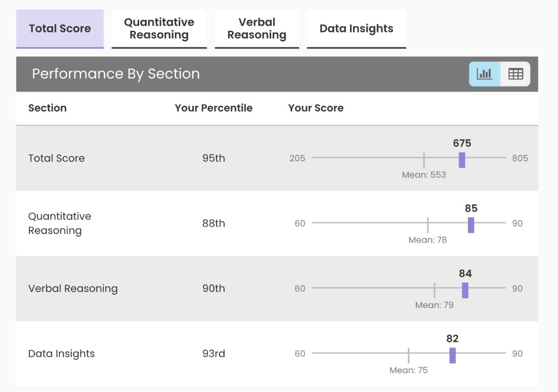Click the Data Insights score marker at 82
The width and height of the screenshot is (558, 392).
452,356
